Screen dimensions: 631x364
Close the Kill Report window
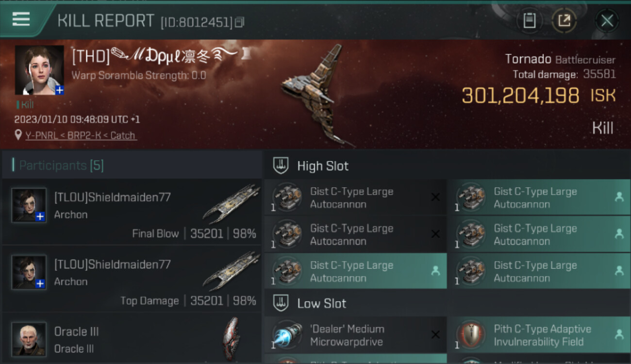607,21
